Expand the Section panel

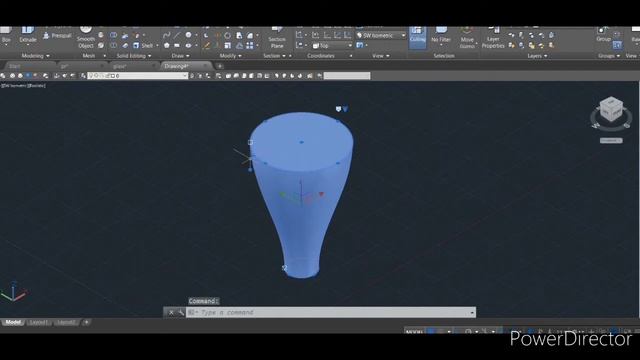coord(274,56)
